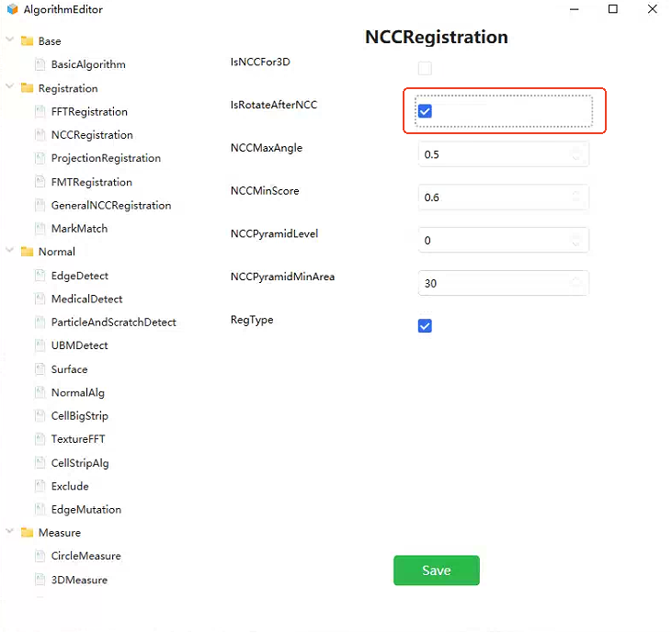Select the ParticleAndScratchDetect tree item
This screenshot has height=633, width=672.
114,322
